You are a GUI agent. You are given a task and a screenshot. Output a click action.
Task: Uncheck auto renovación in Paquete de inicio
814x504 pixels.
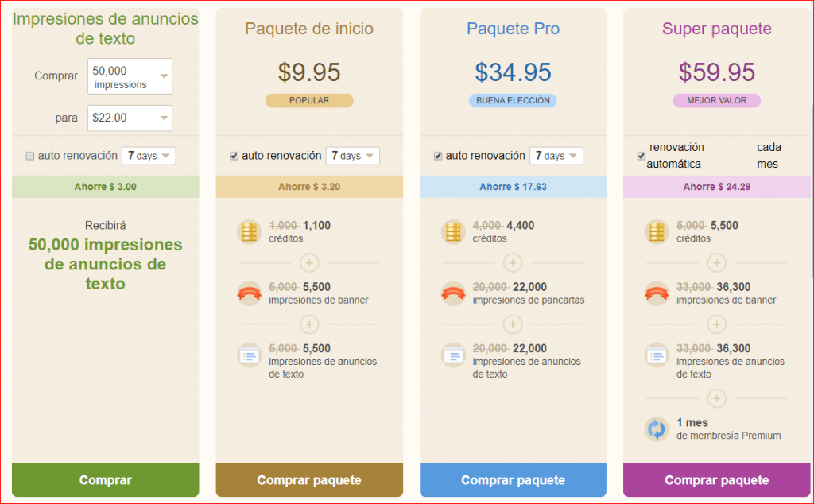(234, 157)
